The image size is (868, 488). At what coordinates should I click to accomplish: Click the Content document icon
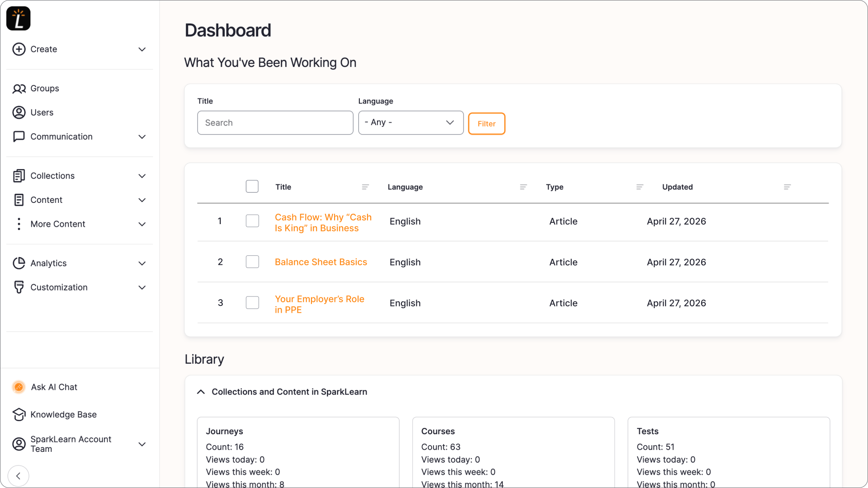[19, 200]
